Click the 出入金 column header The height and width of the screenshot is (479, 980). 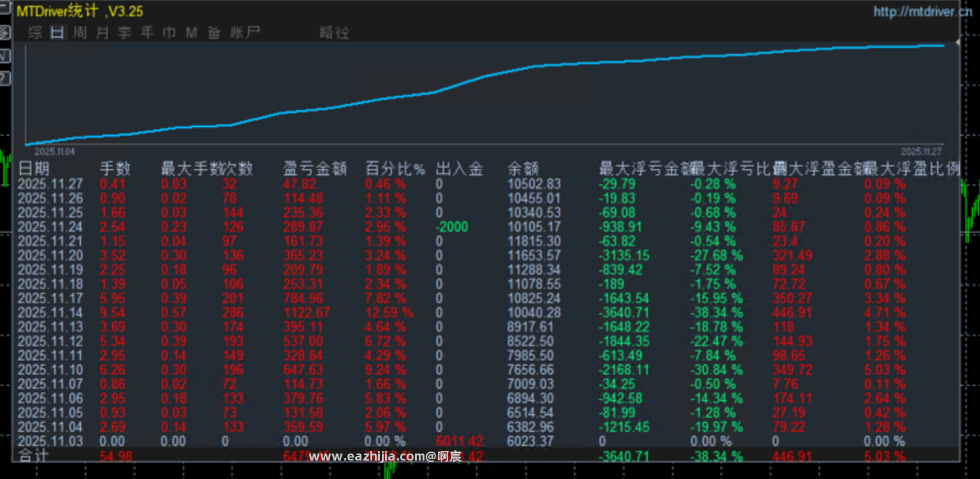[459, 169]
